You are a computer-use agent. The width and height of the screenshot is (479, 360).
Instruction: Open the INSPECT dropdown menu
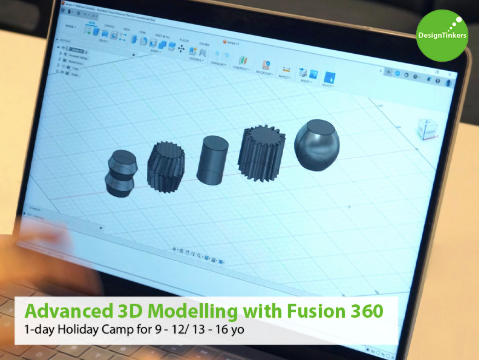[x=284, y=77]
